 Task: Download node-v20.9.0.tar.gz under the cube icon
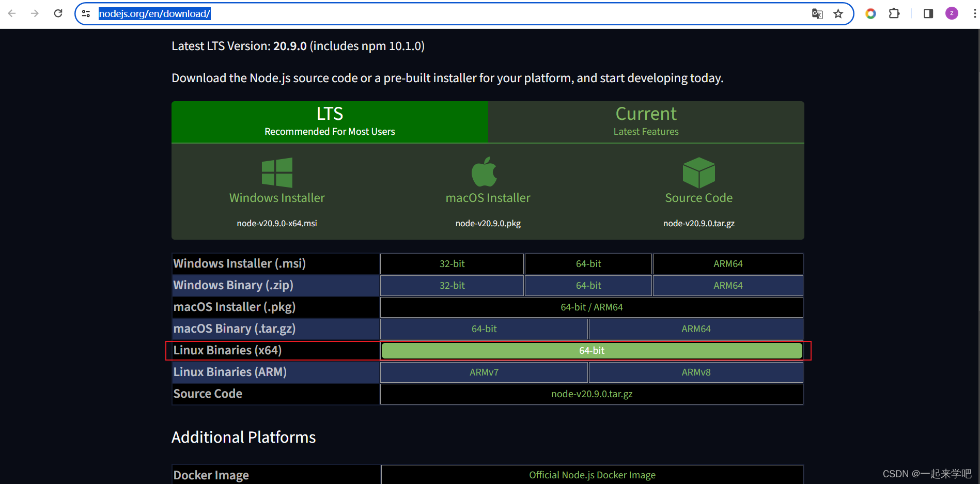click(x=699, y=223)
